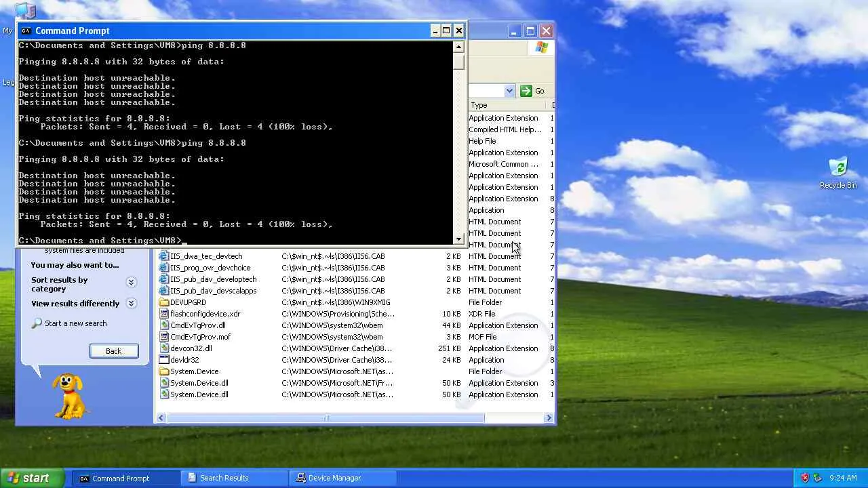This screenshot has width=868, height=488.
Task: Open the Command Prompt title bar system icon
Action: [26, 30]
